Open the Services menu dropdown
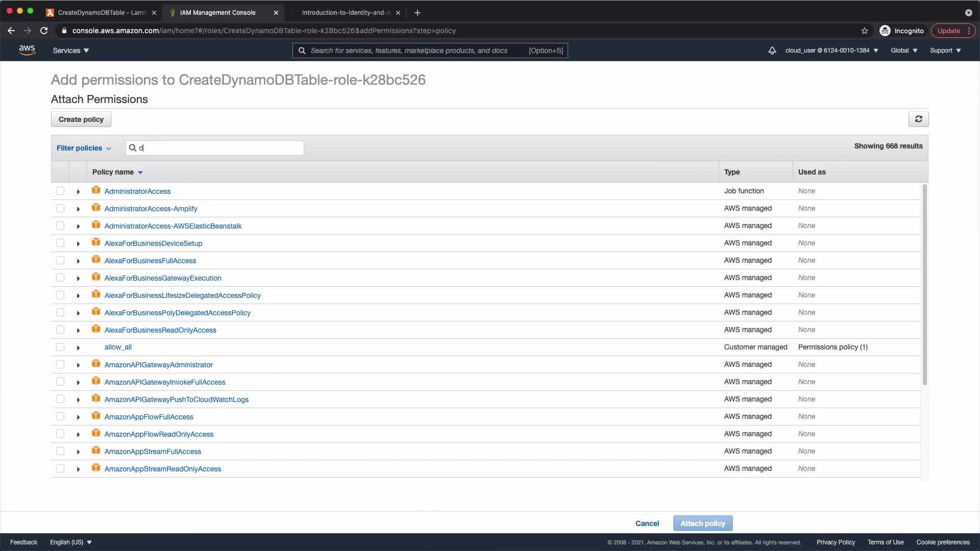This screenshot has width=980, height=551. tap(71, 51)
